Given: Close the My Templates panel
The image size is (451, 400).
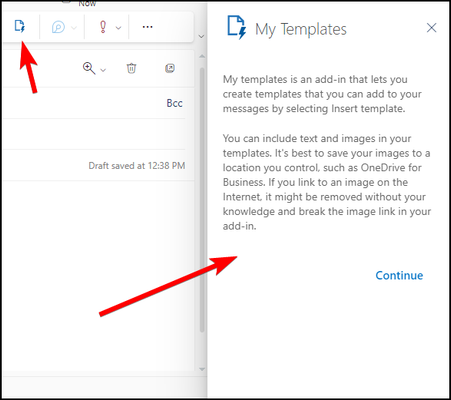Looking at the screenshot, I should pos(432,28).
